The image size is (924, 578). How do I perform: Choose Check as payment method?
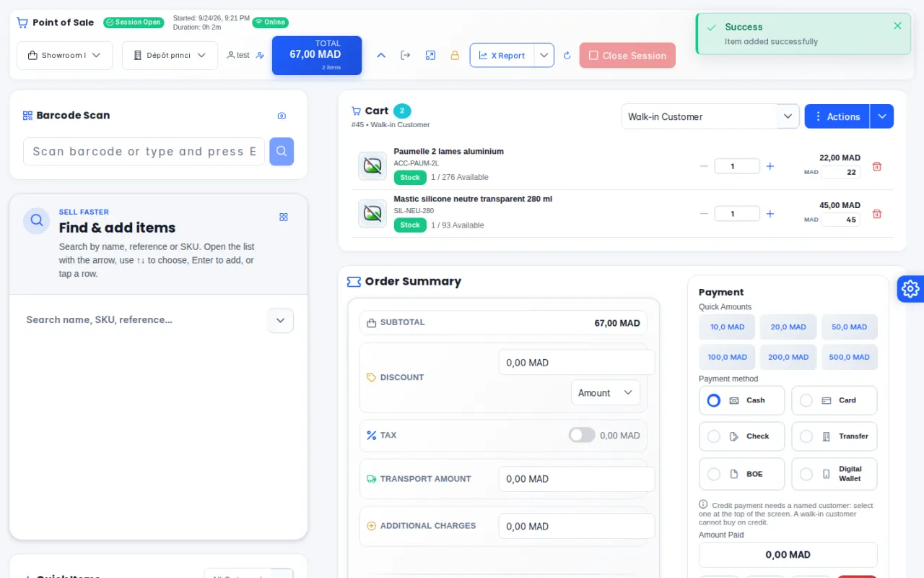pyautogui.click(x=741, y=436)
